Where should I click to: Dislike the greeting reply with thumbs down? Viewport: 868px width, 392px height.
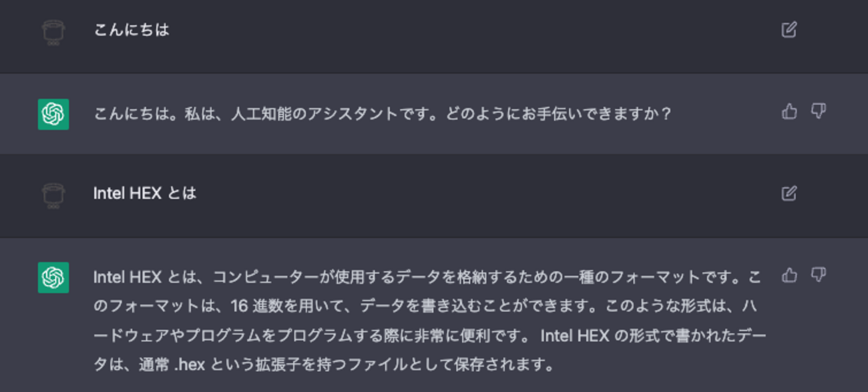click(x=818, y=112)
